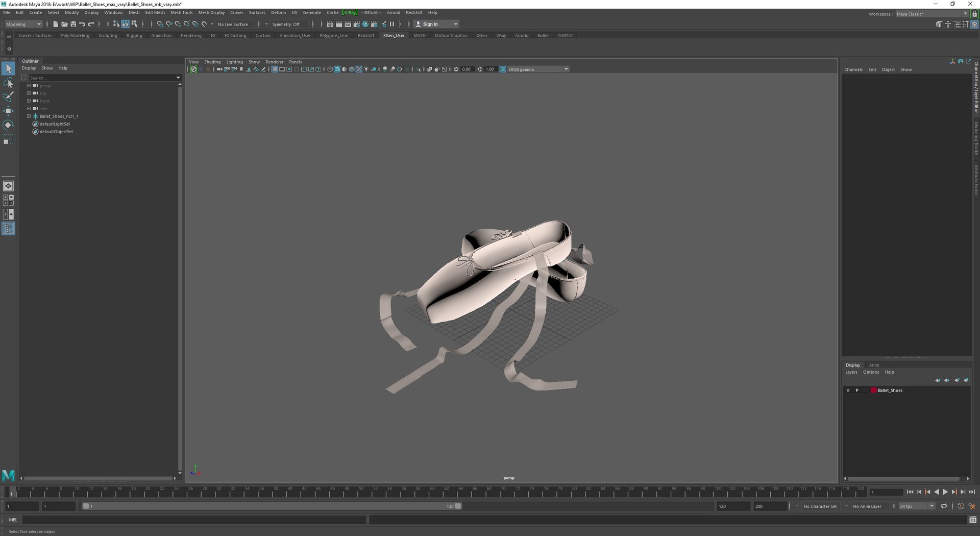Play the animation forwards

click(x=945, y=492)
